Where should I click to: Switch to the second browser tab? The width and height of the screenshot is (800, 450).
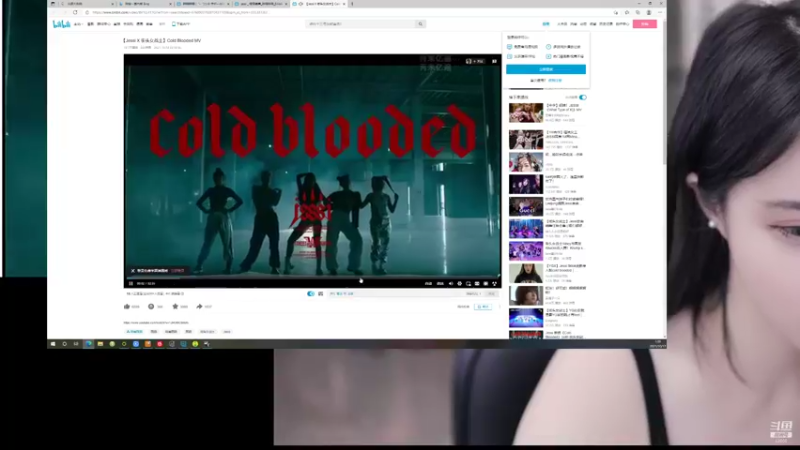coord(144,4)
